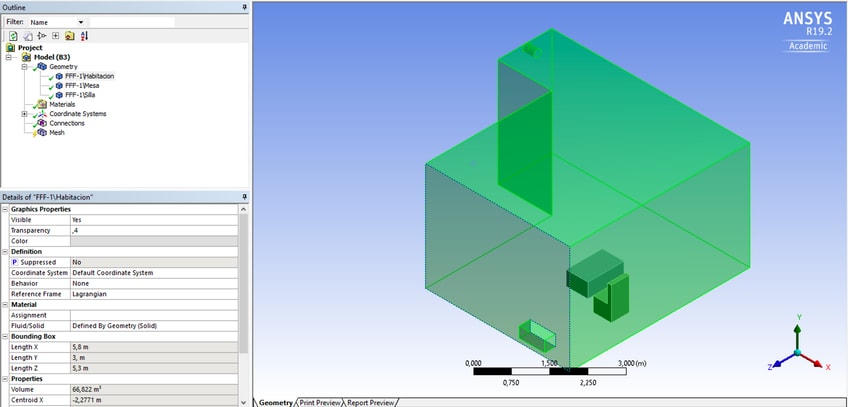The image size is (848, 407).
Task: Click the small cylinder at the room's top
Action: click(532, 50)
